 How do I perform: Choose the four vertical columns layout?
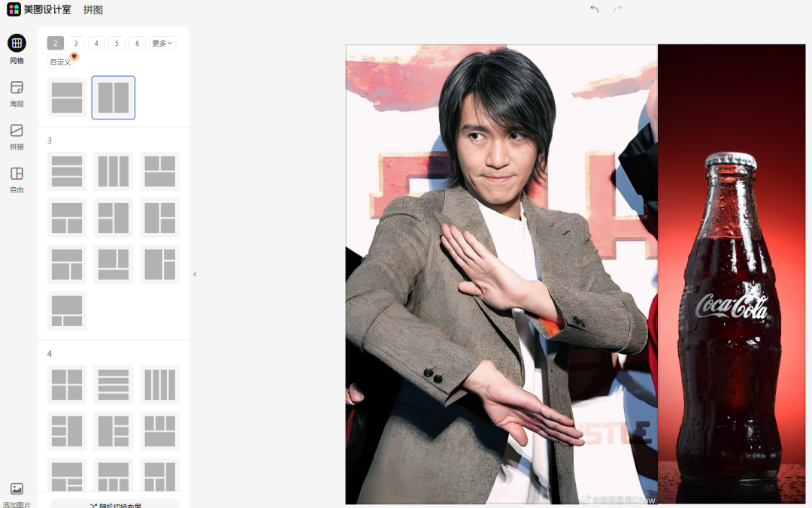click(160, 385)
